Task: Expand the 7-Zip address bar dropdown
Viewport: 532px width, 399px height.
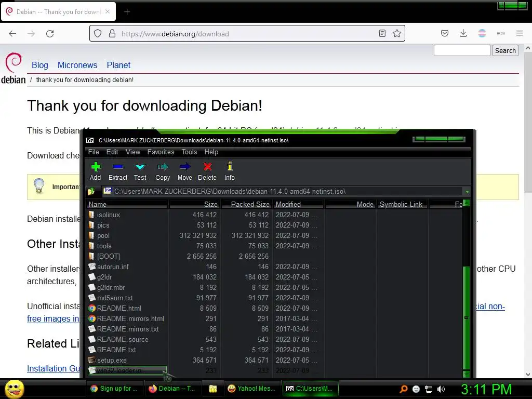Action: 467,192
